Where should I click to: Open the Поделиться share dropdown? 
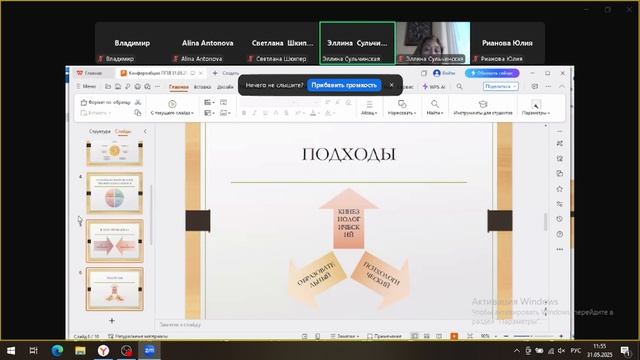[x=500, y=87]
